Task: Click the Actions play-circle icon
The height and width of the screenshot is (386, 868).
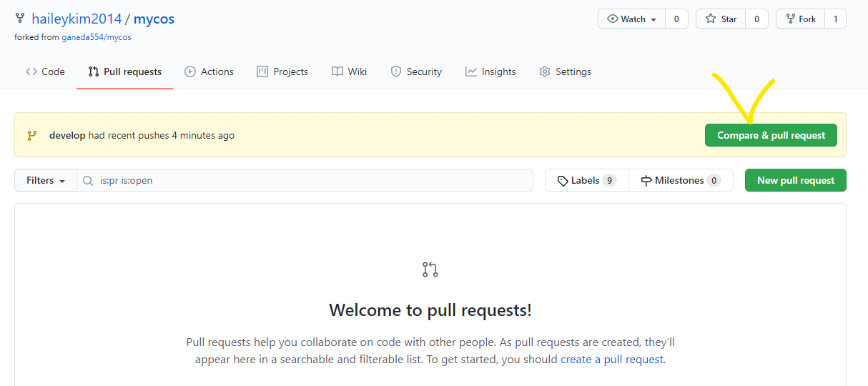Action: tap(190, 71)
